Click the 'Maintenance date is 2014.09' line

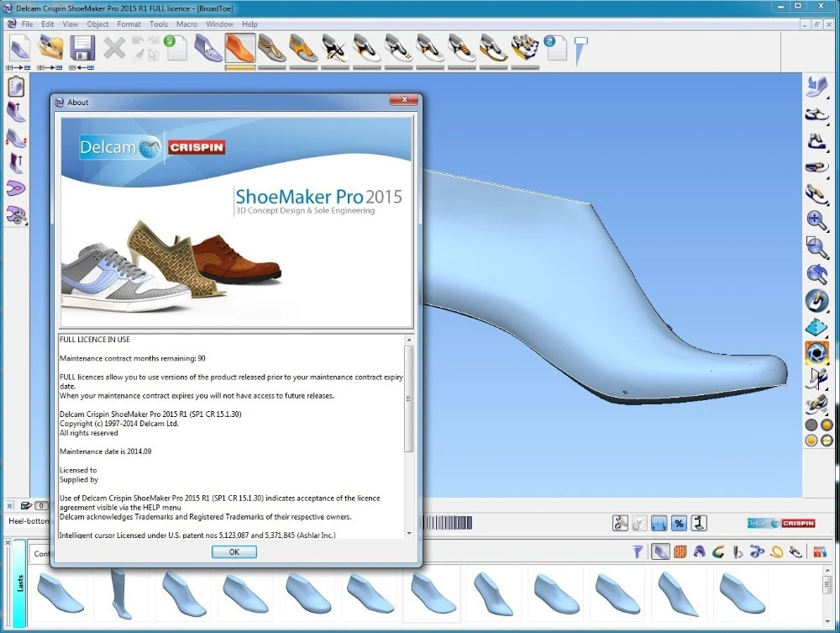(106, 451)
